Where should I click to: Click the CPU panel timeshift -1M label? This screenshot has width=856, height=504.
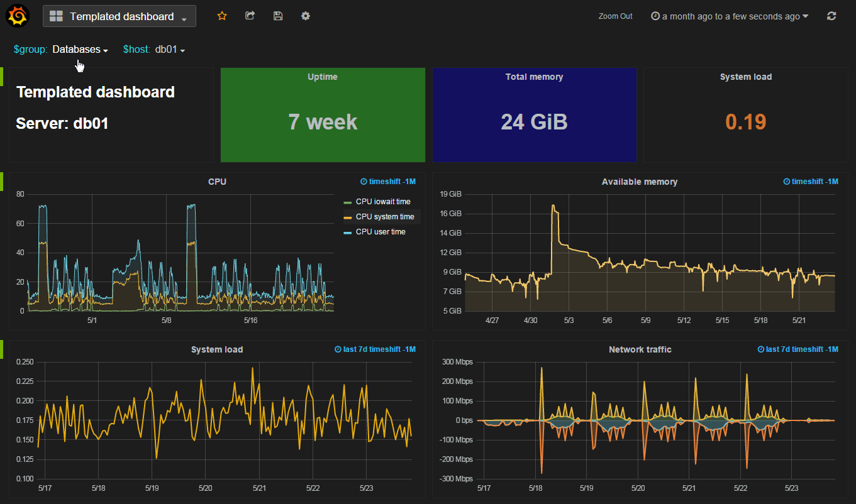388,182
